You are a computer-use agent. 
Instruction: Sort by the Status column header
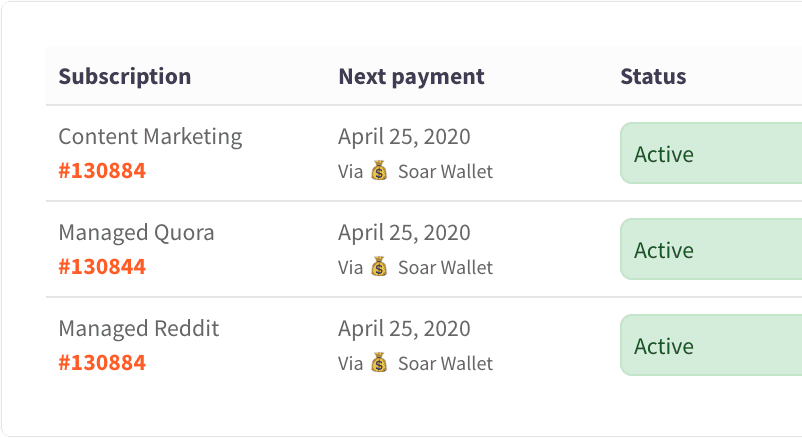(653, 76)
